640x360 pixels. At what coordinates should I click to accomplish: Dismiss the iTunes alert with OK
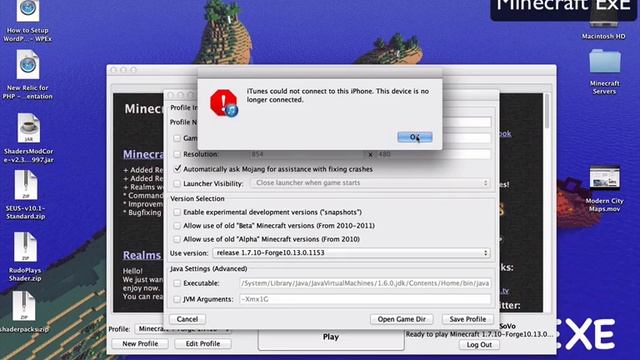point(415,137)
